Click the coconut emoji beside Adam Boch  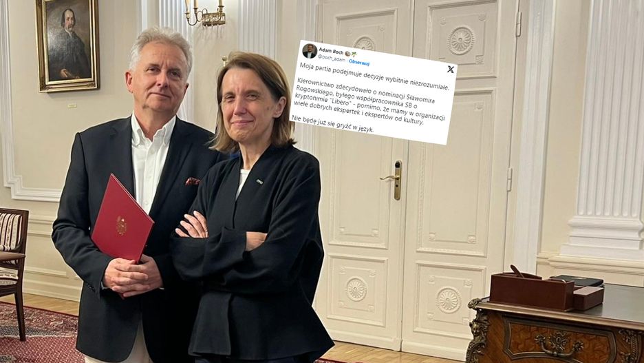pyautogui.click(x=347, y=54)
